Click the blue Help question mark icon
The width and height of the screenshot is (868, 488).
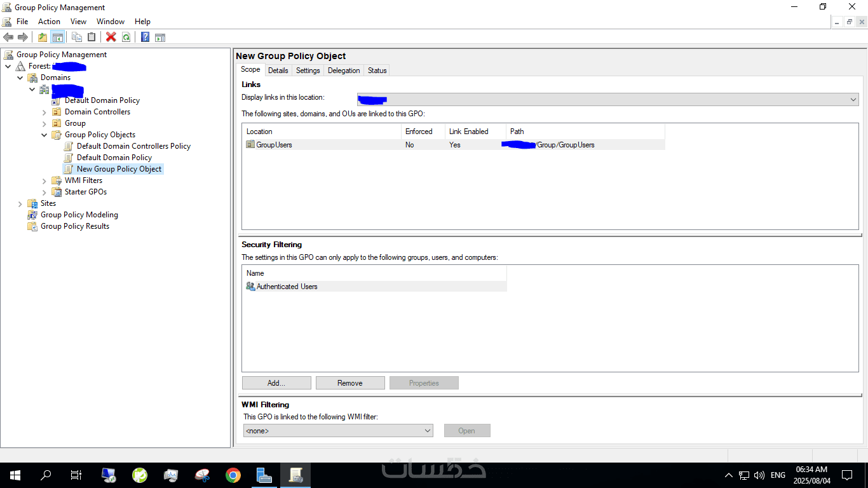[x=146, y=37]
